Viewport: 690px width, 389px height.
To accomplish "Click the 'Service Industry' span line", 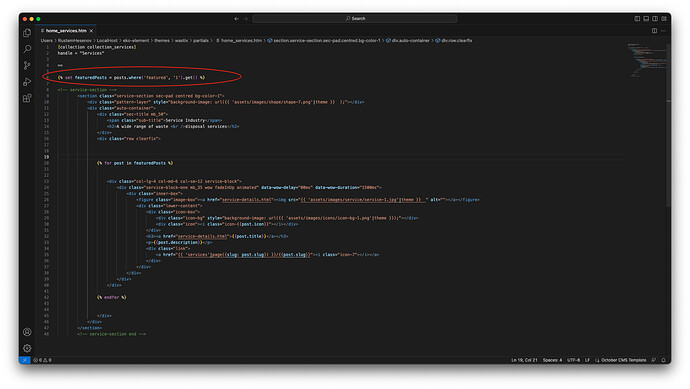I will pos(164,120).
